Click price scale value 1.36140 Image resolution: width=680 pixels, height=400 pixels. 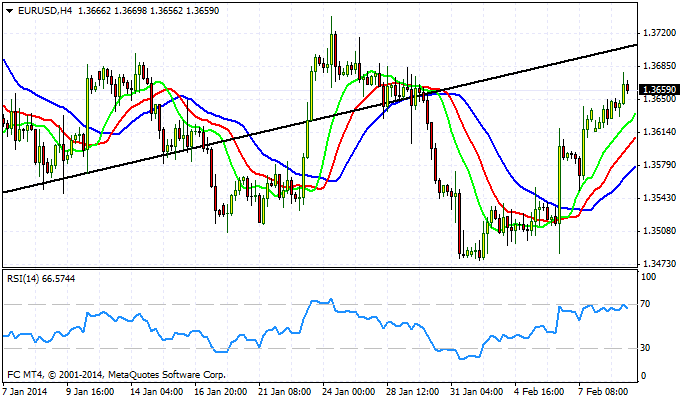coord(660,131)
